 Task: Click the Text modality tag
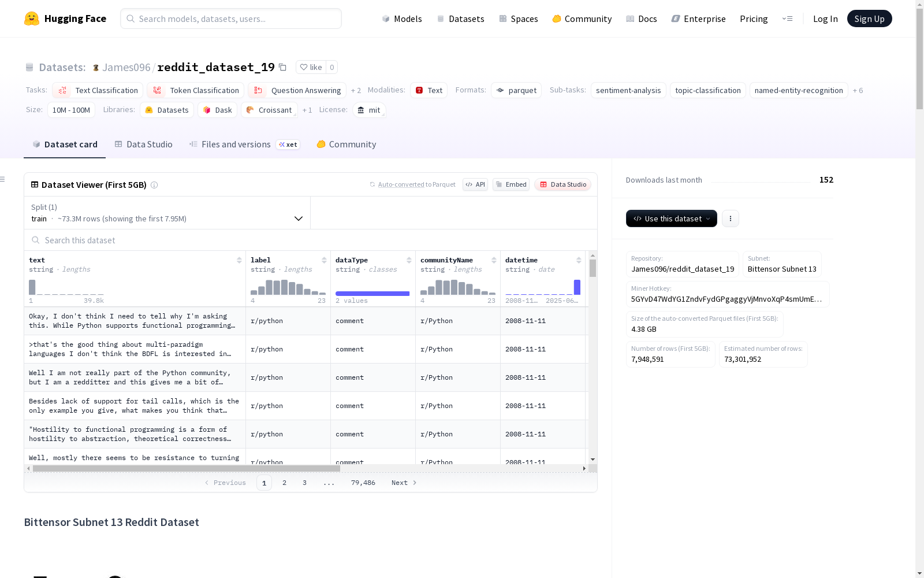pos(429,90)
